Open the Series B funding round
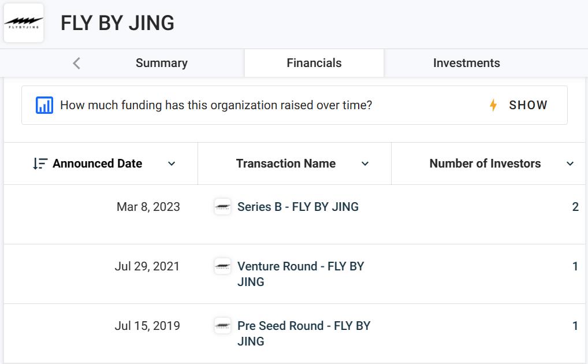Screen dimensions: 588x364 [x=298, y=206]
